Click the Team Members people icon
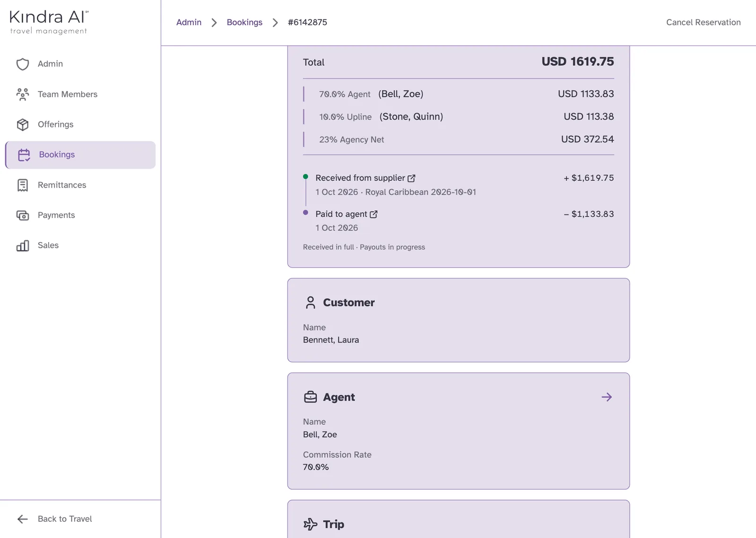The height and width of the screenshot is (538, 756). pyautogui.click(x=23, y=94)
